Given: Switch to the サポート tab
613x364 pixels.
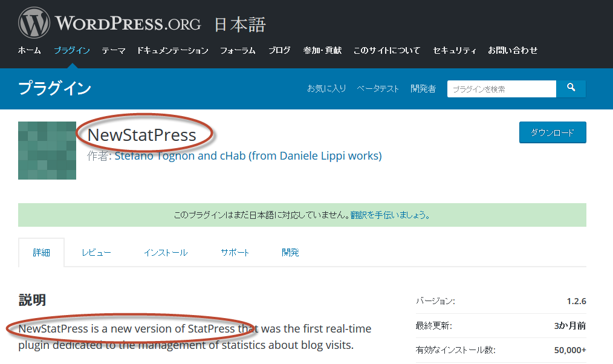Looking at the screenshot, I should coord(235,253).
